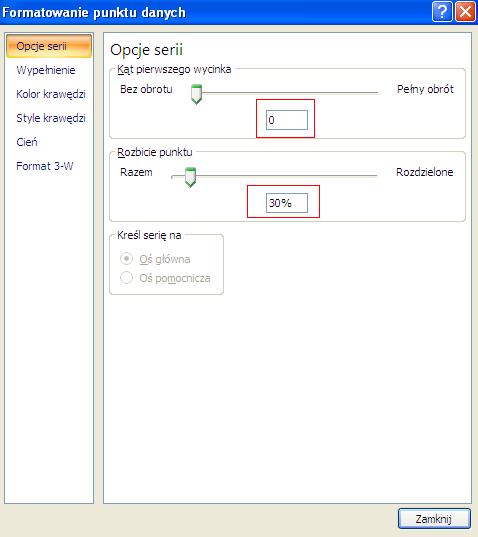Click the Kąt pierwszego wycinka slider handle
Viewport: 478px width, 537px height.
(x=197, y=94)
